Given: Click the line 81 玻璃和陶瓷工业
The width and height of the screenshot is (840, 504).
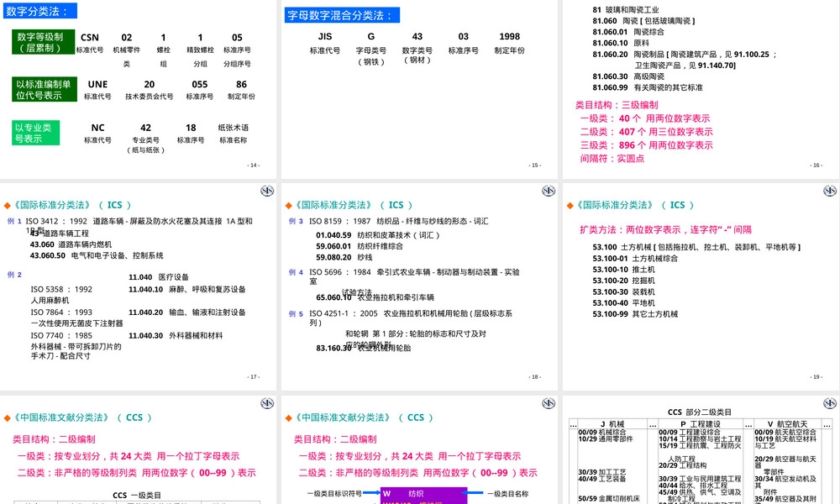Looking at the screenshot, I should [625, 9].
